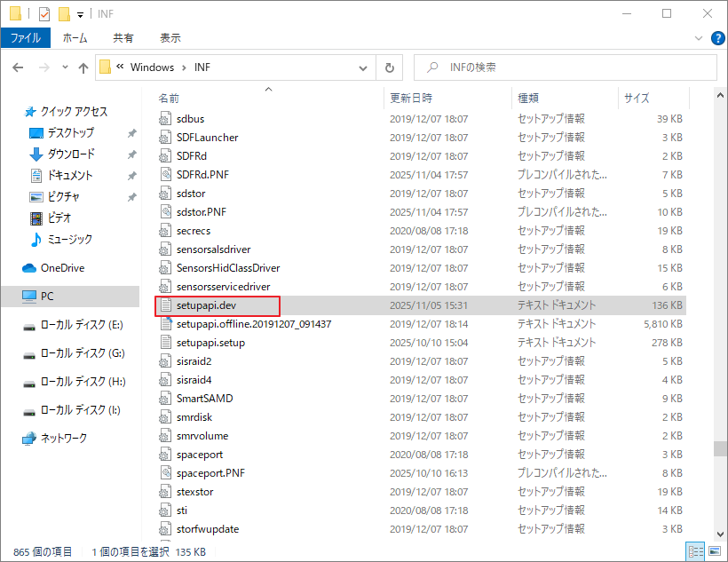Image resolution: width=728 pixels, height=562 pixels.
Task: Go up one folder level with the up arrow
Action: [x=83, y=67]
